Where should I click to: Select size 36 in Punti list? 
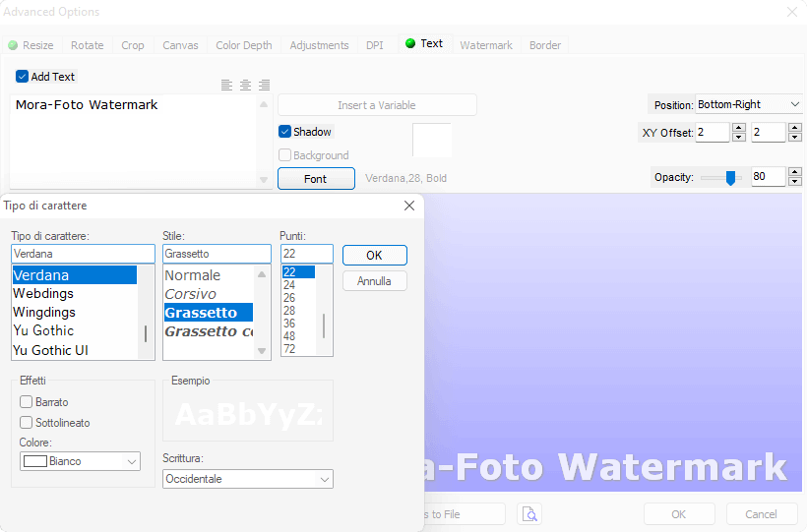(298, 324)
